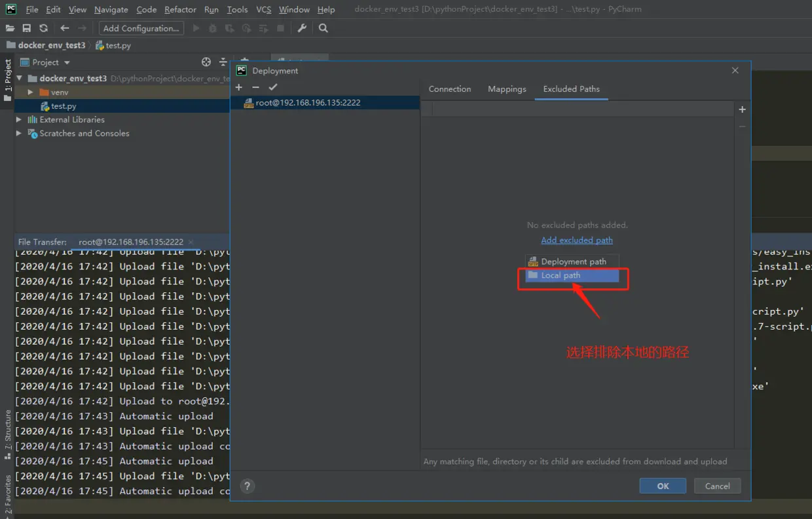Open the Help menu

click(x=326, y=9)
